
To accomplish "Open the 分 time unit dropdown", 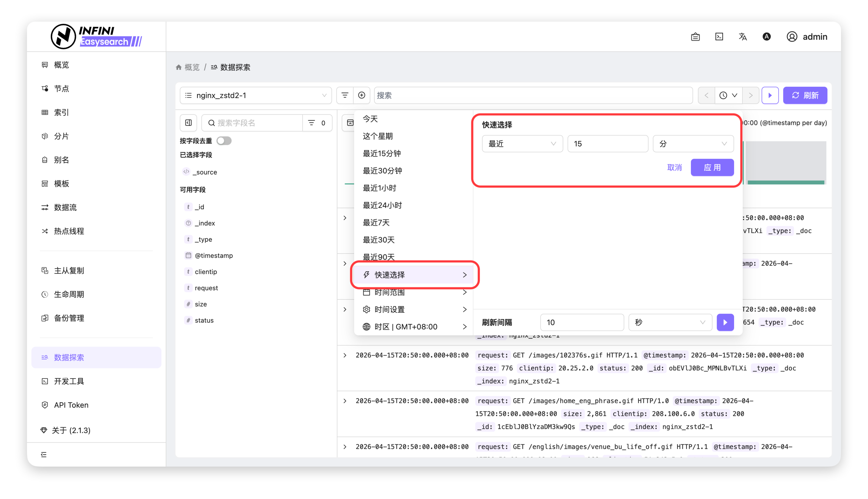I will (693, 144).
